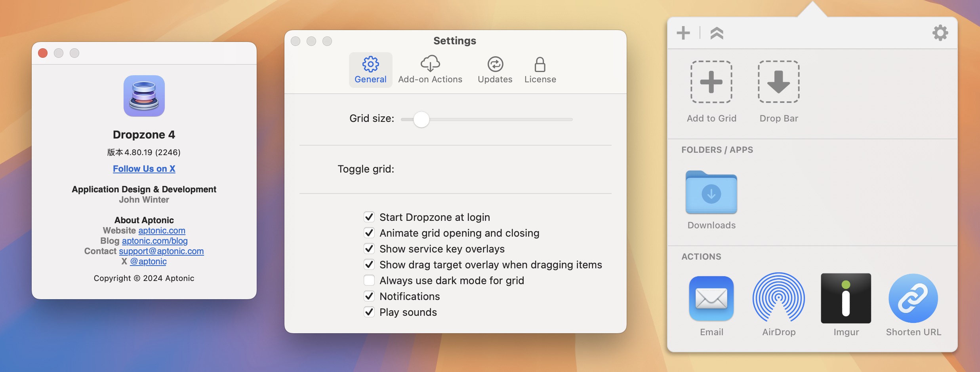Click the version 4.80.19 (2246) text
This screenshot has width=980, height=372.
144,152
